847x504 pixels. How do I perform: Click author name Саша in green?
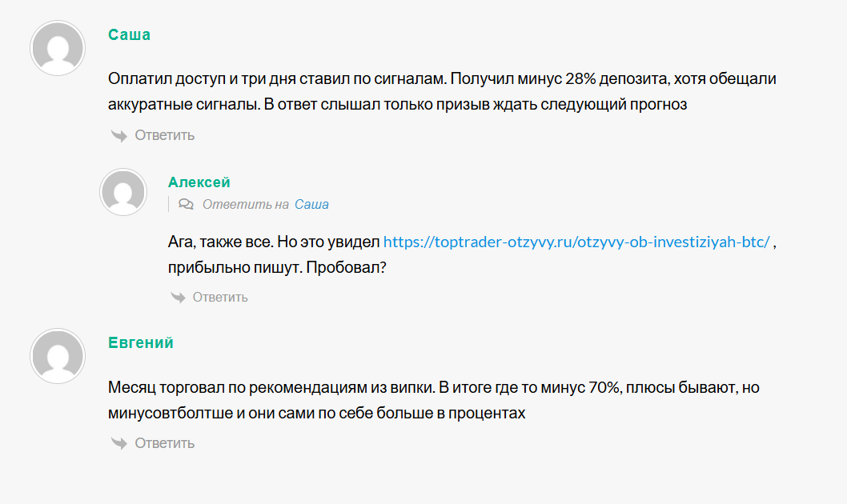tap(129, 35)
